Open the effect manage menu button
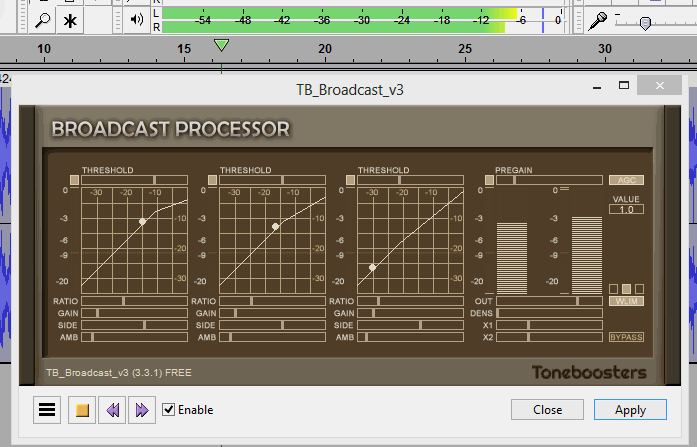The image size is (697, 447). pos(47,410)
